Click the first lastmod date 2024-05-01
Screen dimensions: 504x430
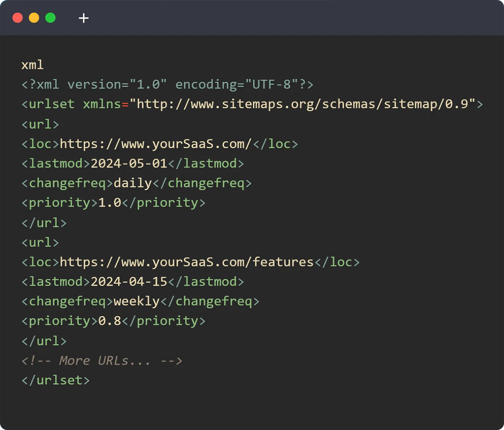(129, 163)
